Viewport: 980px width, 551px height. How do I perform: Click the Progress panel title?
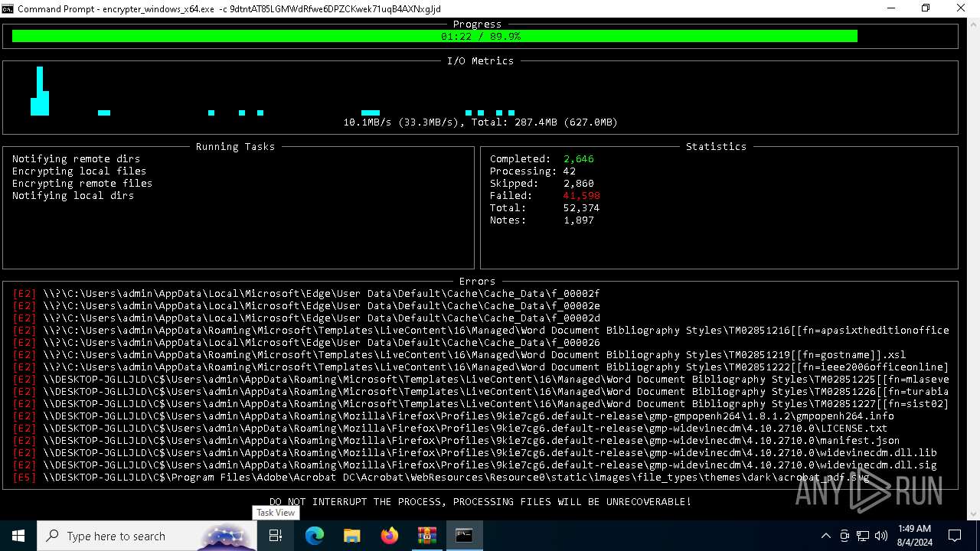tap(477, 24)
